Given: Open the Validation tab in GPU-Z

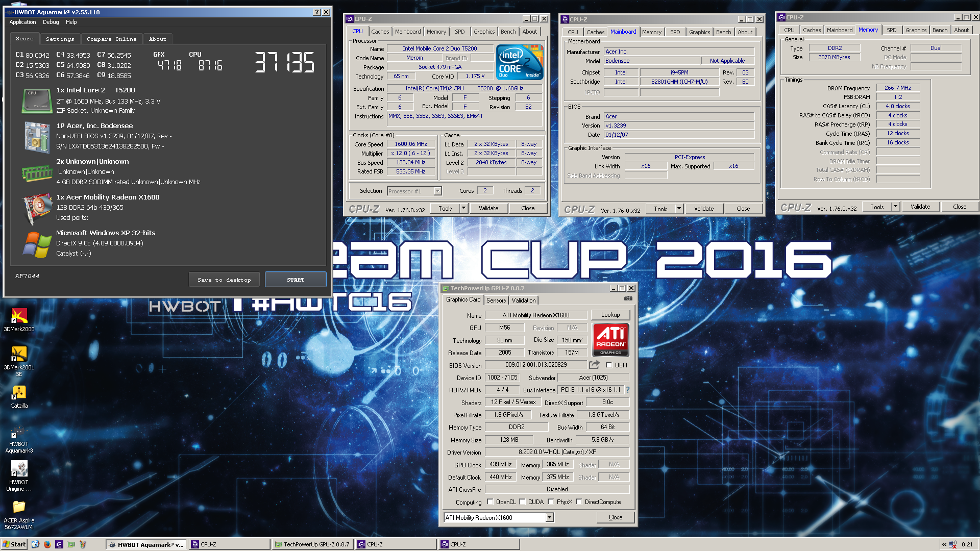Looking at the screenshot, I should (x=524, y=300).
